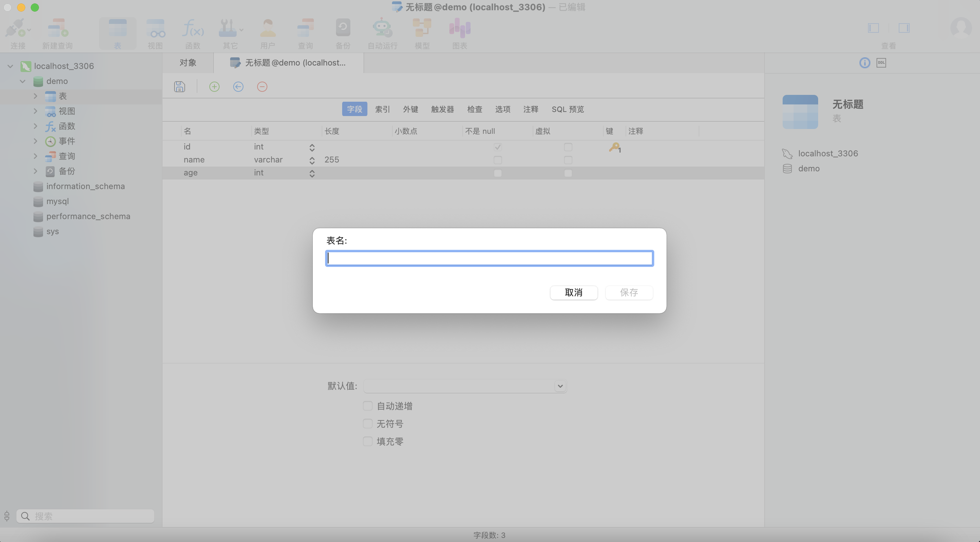Collapse the localhost_3306 connection node
Viewport: 980px width, 542px height.
[10, 66]
